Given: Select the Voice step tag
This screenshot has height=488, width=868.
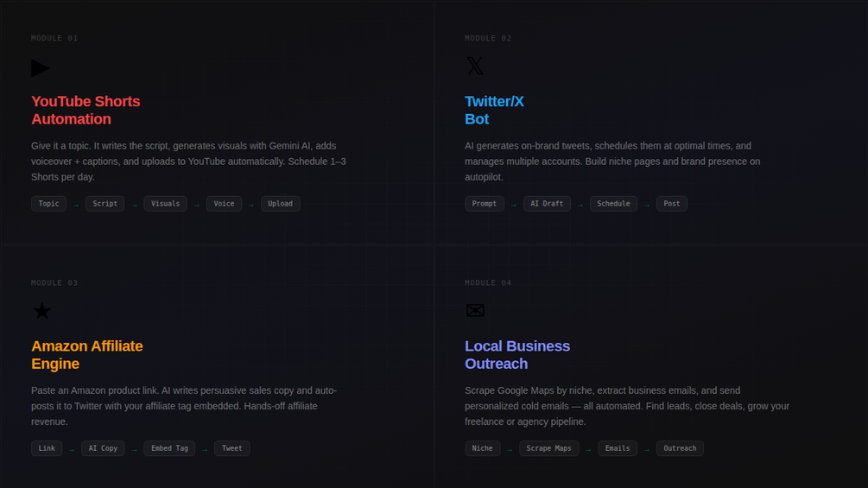Looking at the screenshot, I should coord(225,204).
